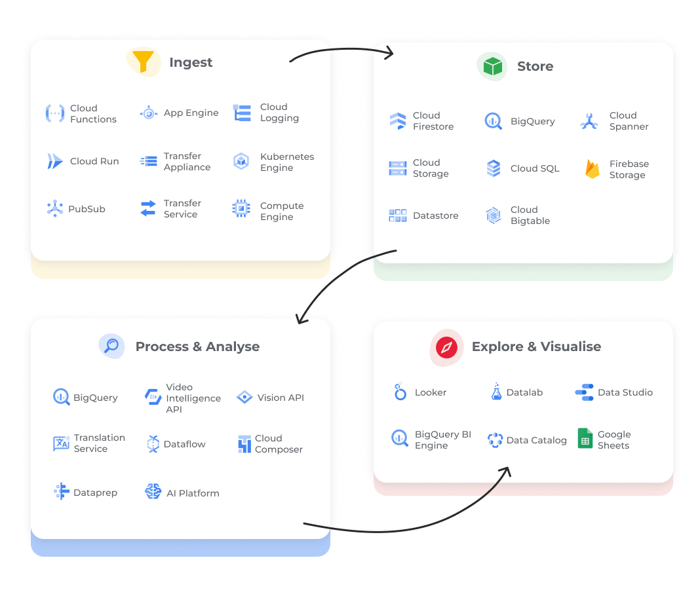Click the red Explore & Visualise compass icon
This screenshot has width=700, height=615.
[x=446, y=347]
